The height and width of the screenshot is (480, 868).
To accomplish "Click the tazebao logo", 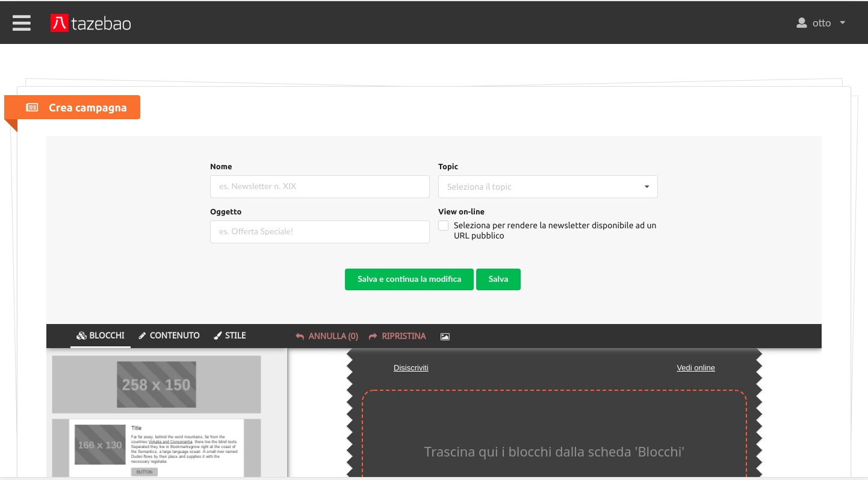I will [x=91, y=23].
